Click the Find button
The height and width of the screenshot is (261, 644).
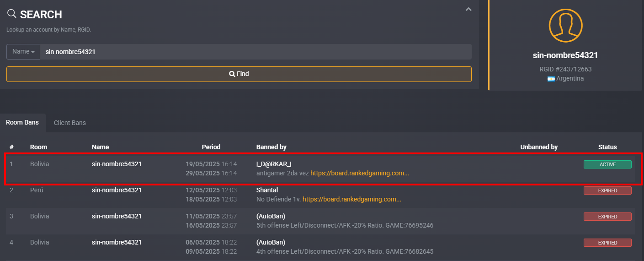(239, 74)
